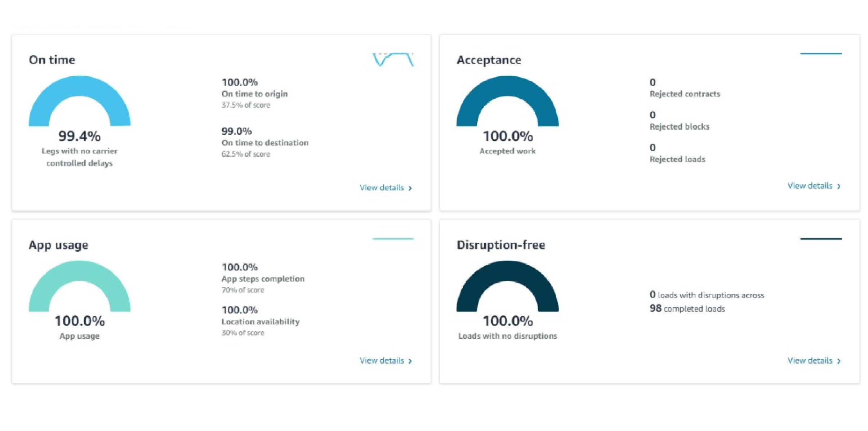
Task: Open View details in App usage card
Action: coord(385,361)
